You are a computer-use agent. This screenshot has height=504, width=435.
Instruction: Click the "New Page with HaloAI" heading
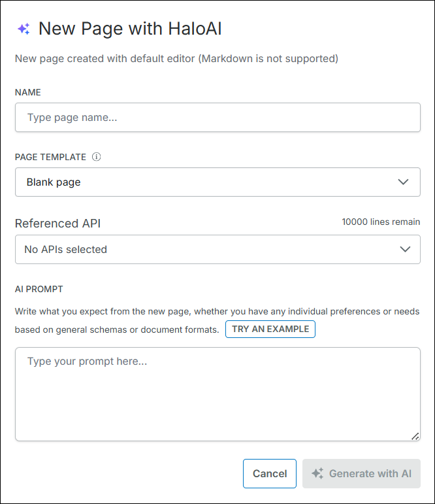[131, 29]
